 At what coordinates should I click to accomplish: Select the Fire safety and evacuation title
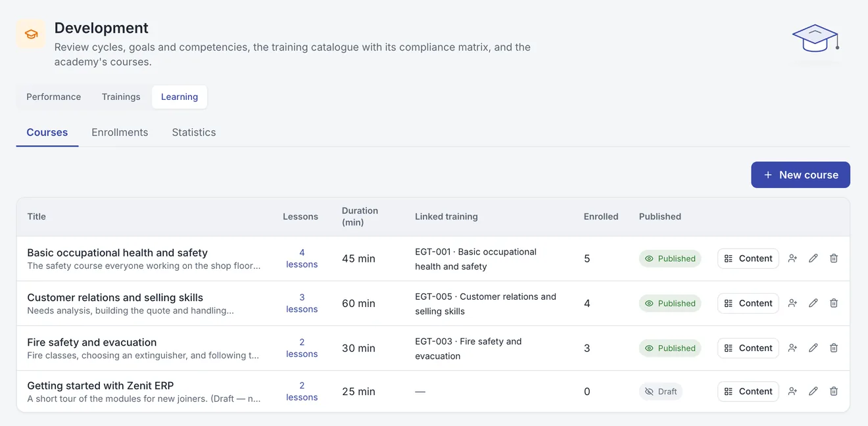(x=92, y=342)
